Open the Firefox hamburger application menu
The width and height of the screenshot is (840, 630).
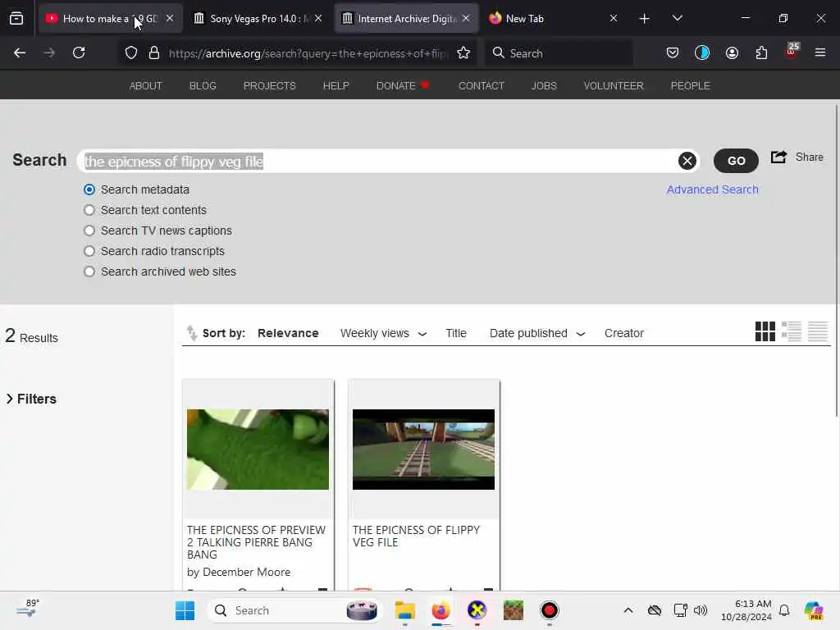click(x=819, y=52)
